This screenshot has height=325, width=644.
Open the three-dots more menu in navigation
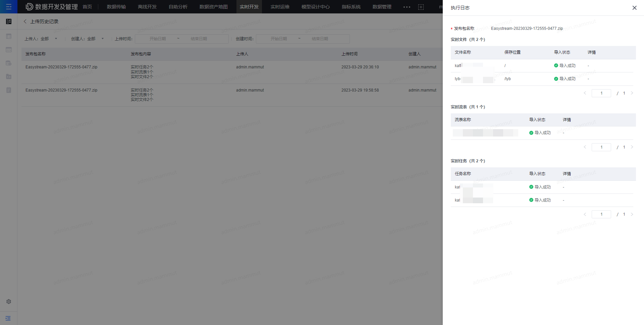tap(407, 7)
